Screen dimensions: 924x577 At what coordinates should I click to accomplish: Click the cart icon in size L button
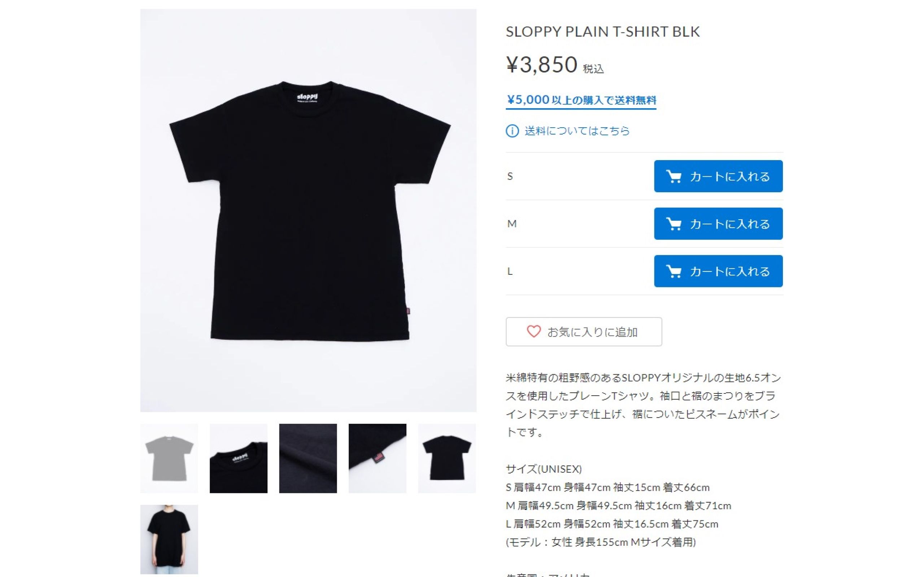coord(674,271)
